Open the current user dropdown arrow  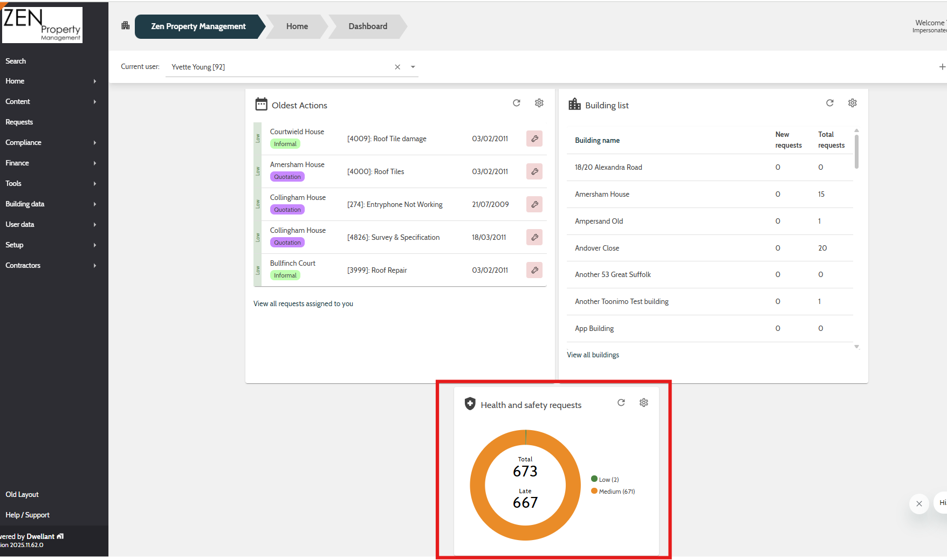(413, 67)
